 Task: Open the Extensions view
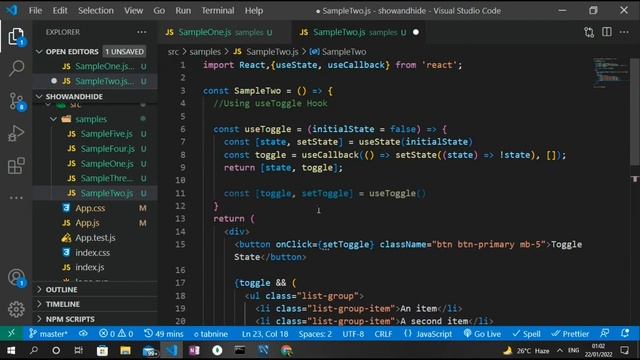(16, 166)
